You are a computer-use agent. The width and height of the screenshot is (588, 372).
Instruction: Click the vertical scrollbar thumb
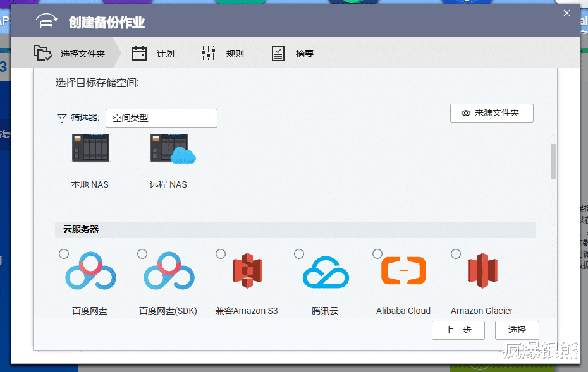pos(553,162)
